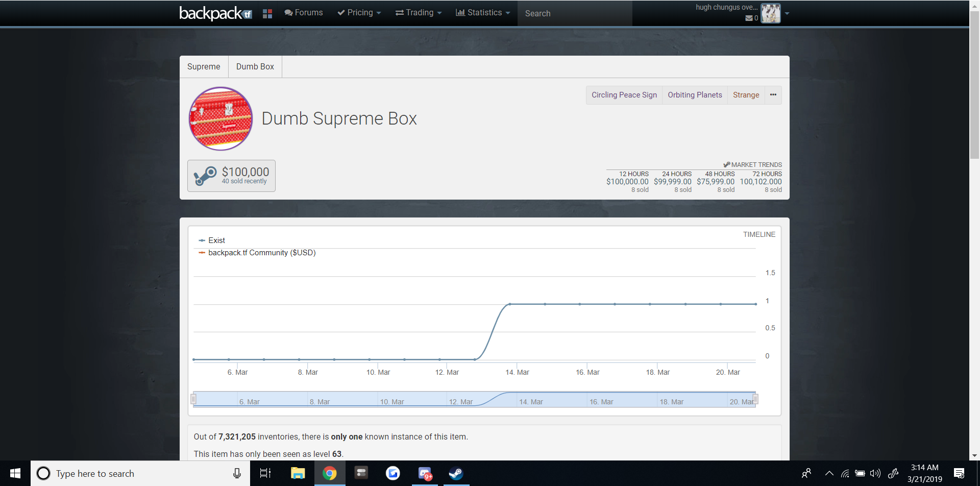This screenshot has width=980, height=486.
Task: Click the MARKET TRENDS heading
Action: click(752, 165)
